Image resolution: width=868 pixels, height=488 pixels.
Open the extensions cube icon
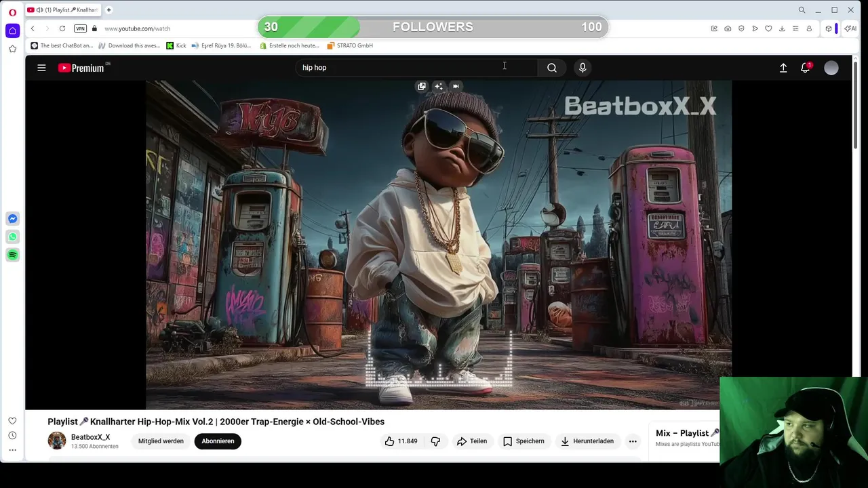coord(829,28)
